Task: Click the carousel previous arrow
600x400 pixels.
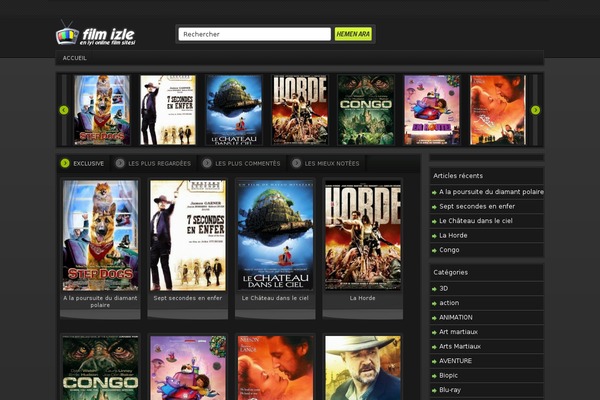Action: pyautogui.click(x=64, y=110)
